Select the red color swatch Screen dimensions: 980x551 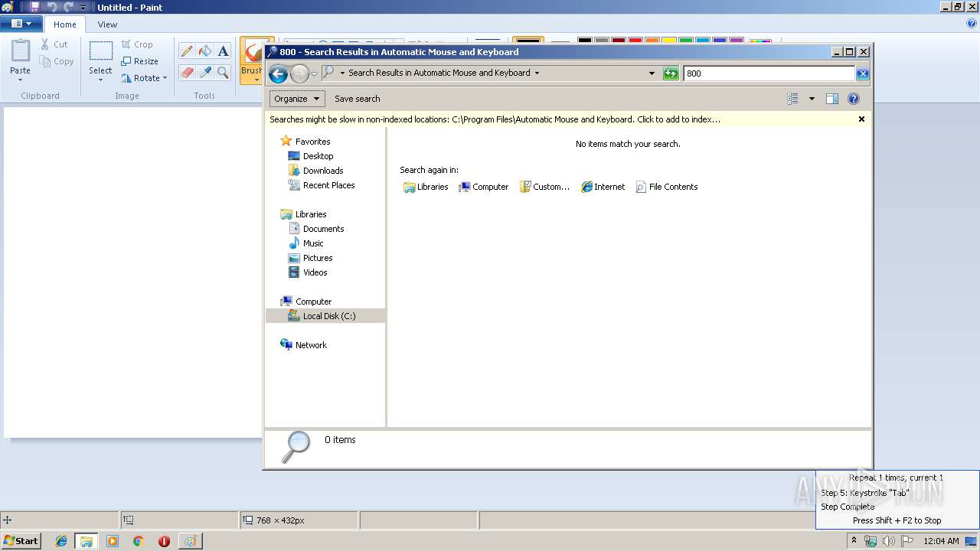click(635, 41)
